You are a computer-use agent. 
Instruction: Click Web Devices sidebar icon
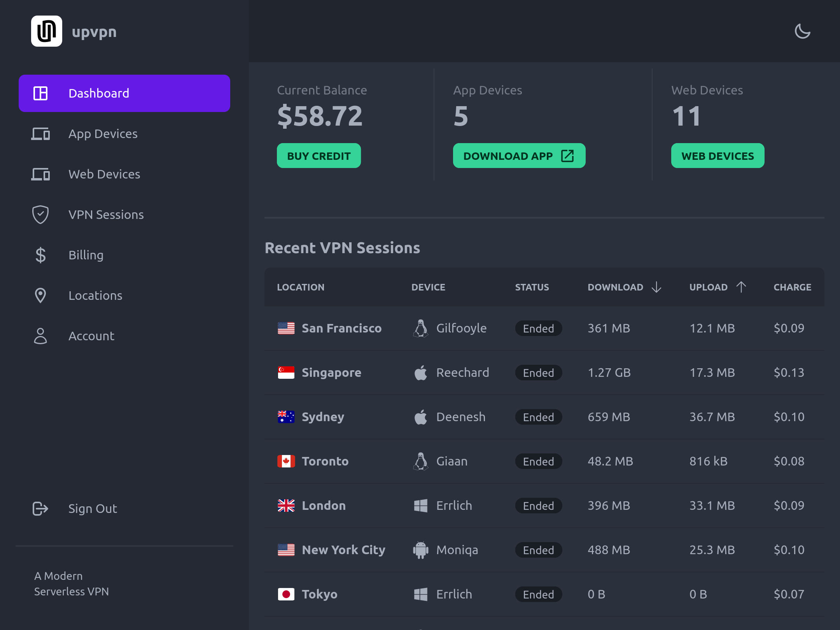click(40, 174)
